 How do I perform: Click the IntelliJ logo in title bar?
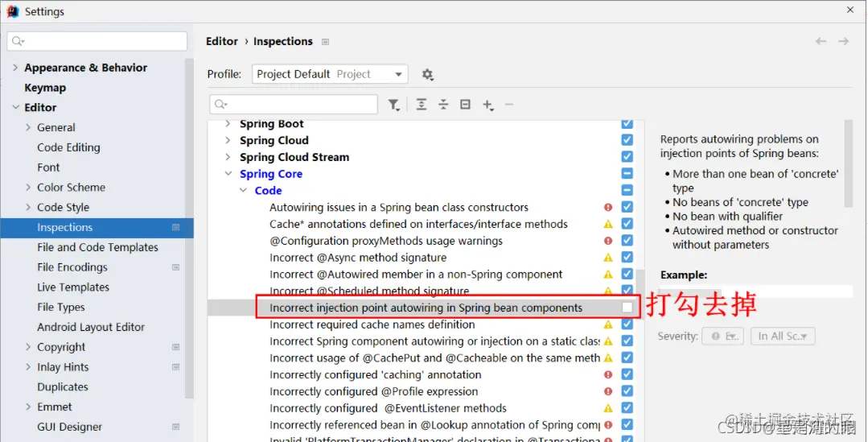pos(13,11)
